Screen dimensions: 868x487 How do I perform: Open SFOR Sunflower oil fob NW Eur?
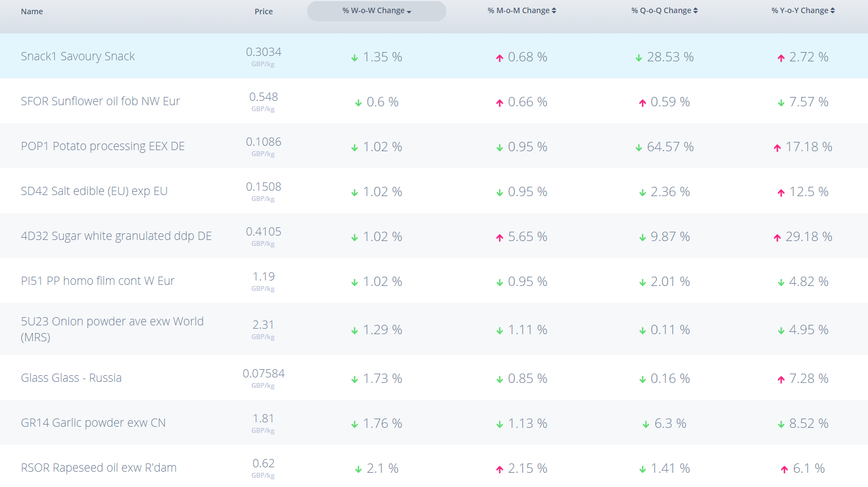[100, 101]
